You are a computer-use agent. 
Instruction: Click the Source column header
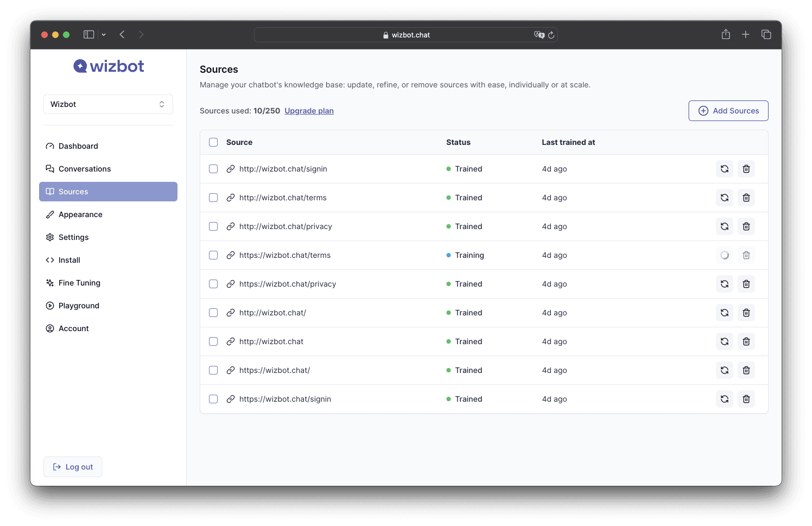coord(239,142)
